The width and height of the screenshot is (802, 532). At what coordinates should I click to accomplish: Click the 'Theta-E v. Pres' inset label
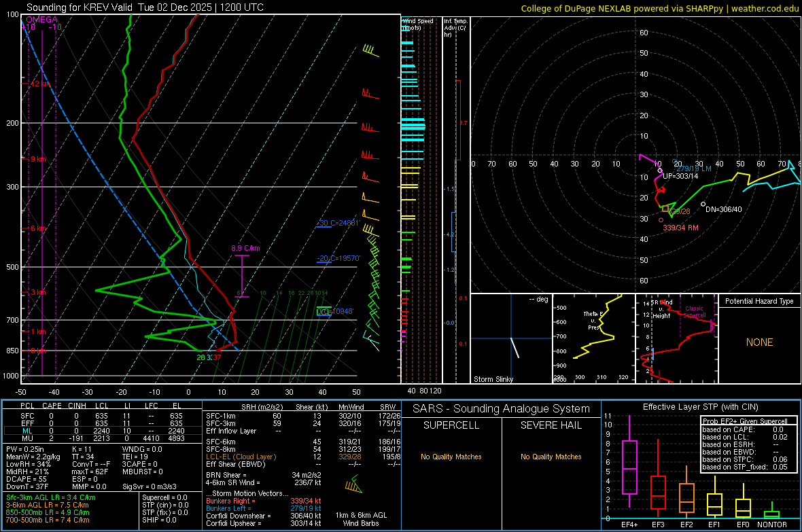coord(593,320)
